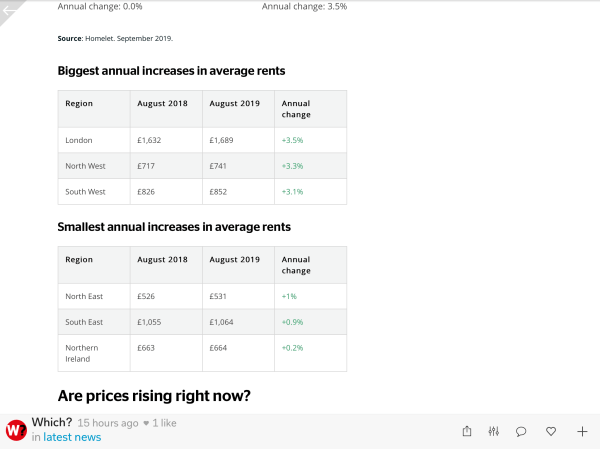Tap the back arrow in top corner

[10, 11]
